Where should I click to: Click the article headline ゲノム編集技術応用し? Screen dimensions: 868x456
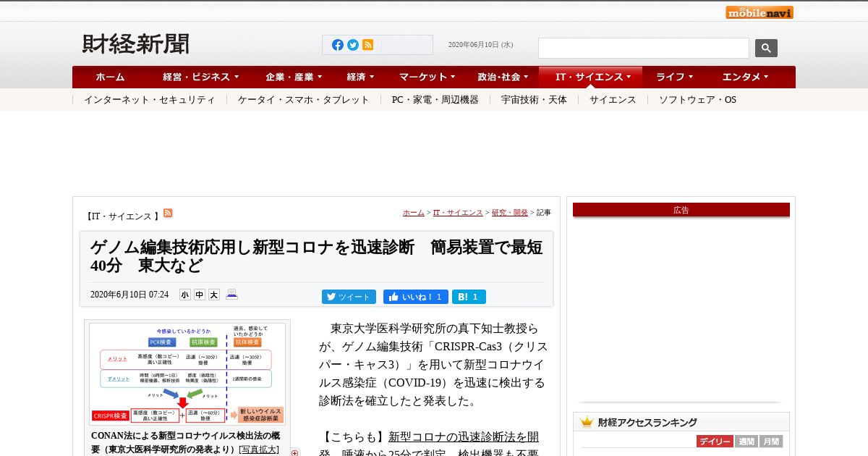pyautogui.click(x=316, y=256)
